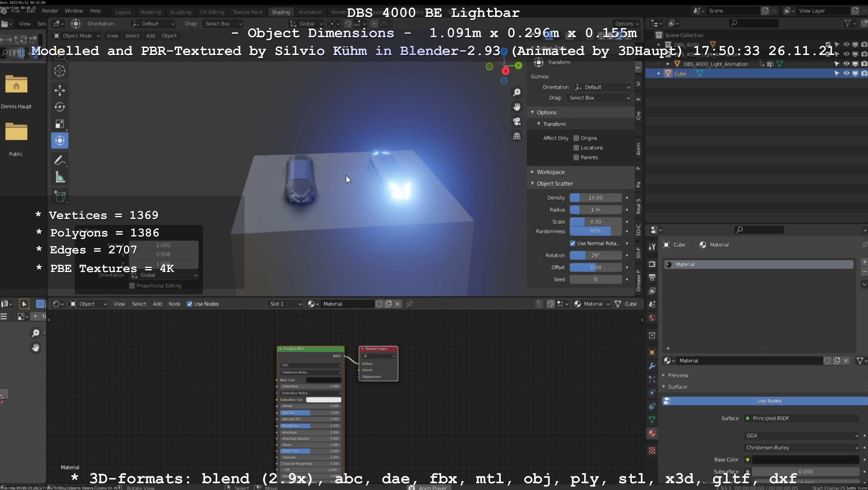Click the Base Color swatch in properties
This screenshot has width=868, height=490.
pyautogui.click(x=805, y=460)
